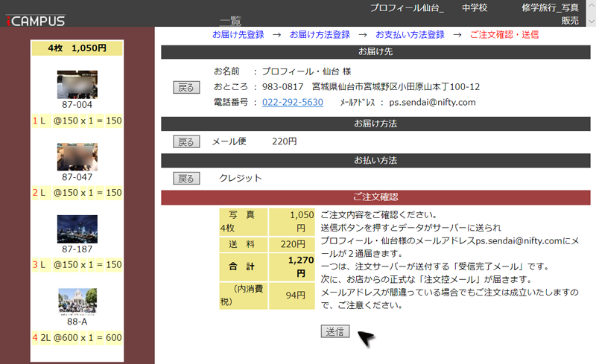Click the phone number 022-292-5630 link
This screenshot has width=596, height=364.
292,102
